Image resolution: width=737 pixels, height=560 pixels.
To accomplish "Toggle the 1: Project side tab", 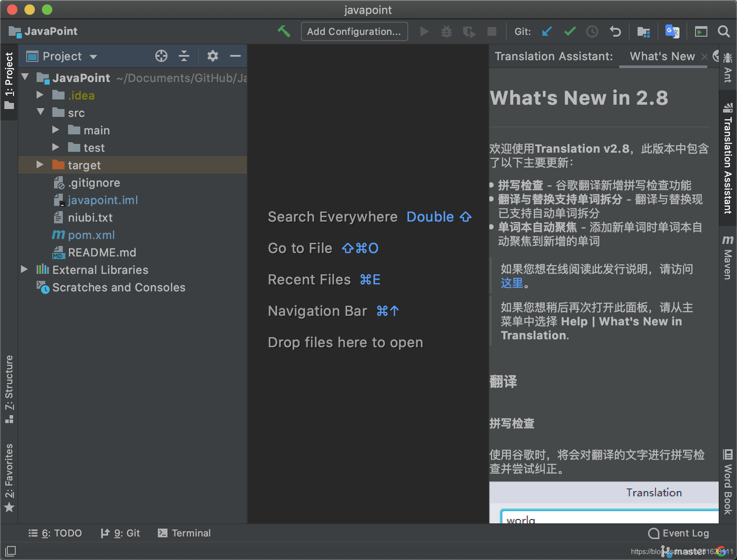I will [9, 81].
